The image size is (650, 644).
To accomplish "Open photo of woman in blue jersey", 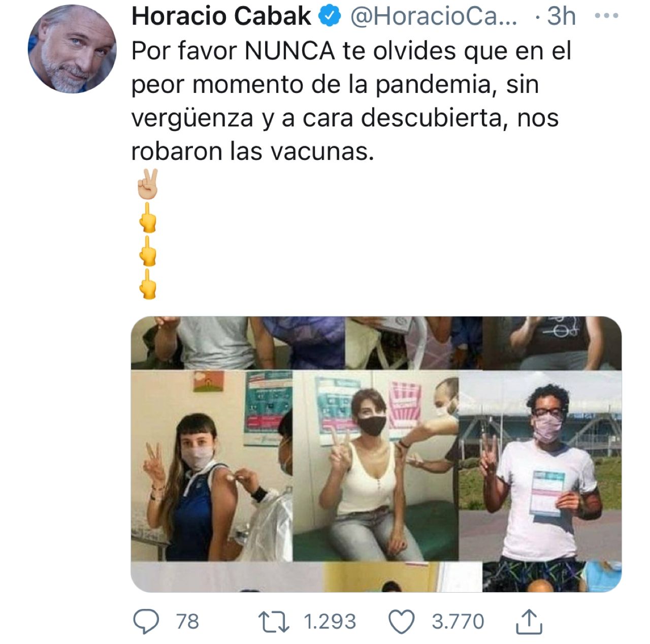I will (x=212, y=466).
